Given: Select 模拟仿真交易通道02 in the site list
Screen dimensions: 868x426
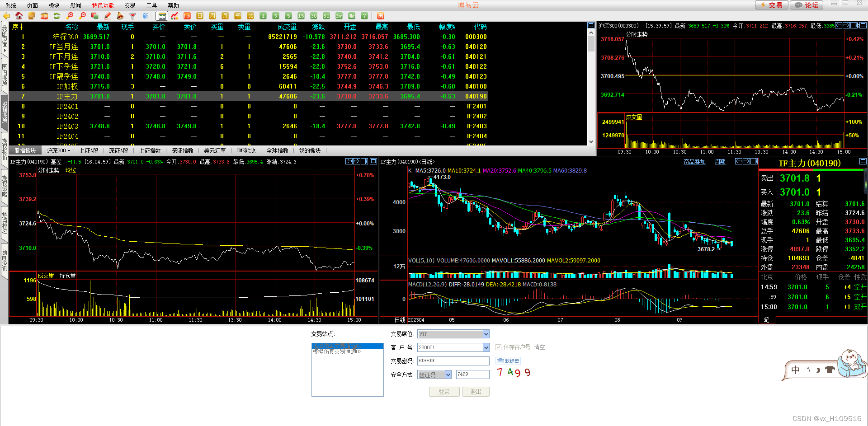Looking at the screenshot, I should (347, 351).
